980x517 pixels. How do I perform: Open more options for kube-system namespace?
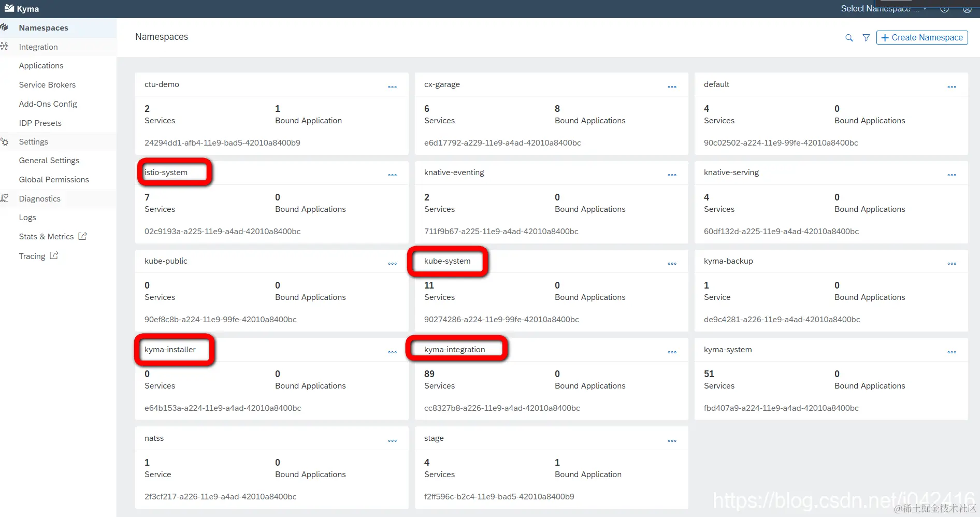pos(672,264)
